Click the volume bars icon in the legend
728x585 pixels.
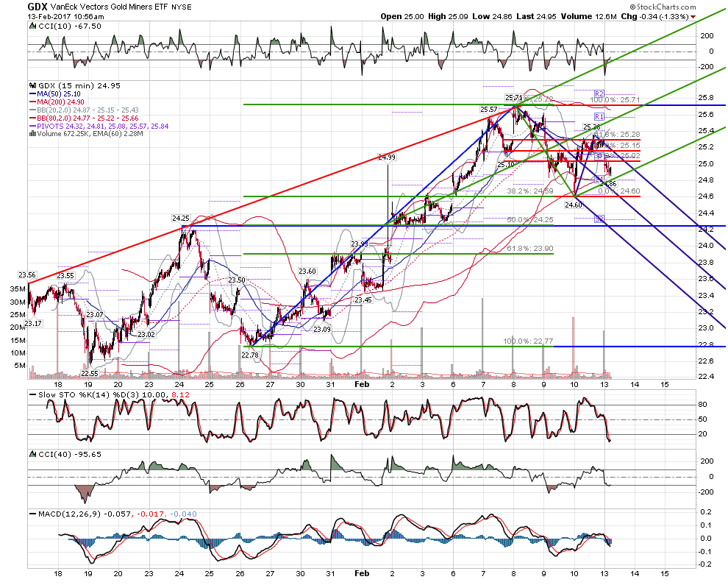click(x=32, y=134)
